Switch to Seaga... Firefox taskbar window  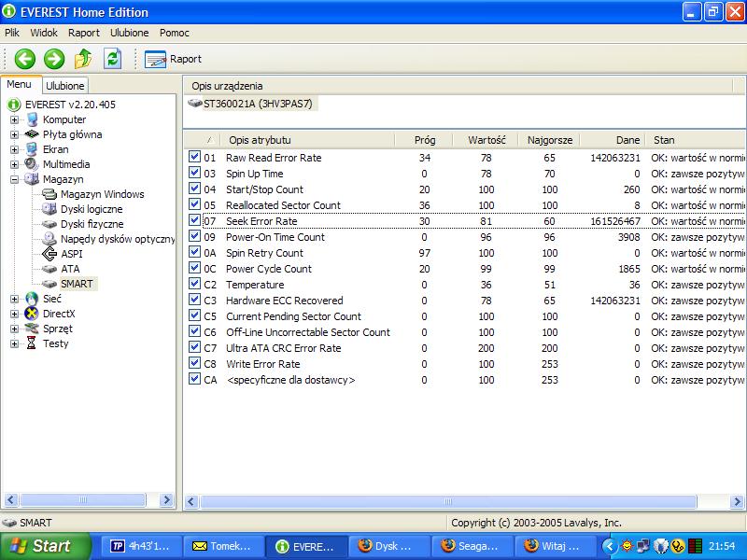coord(472,546)
